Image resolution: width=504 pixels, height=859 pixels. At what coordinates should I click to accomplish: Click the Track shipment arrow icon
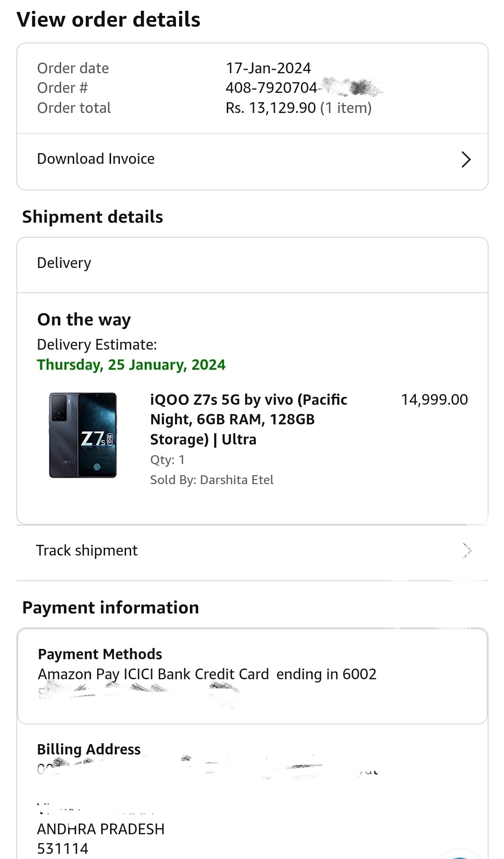(x=468, y=550)
